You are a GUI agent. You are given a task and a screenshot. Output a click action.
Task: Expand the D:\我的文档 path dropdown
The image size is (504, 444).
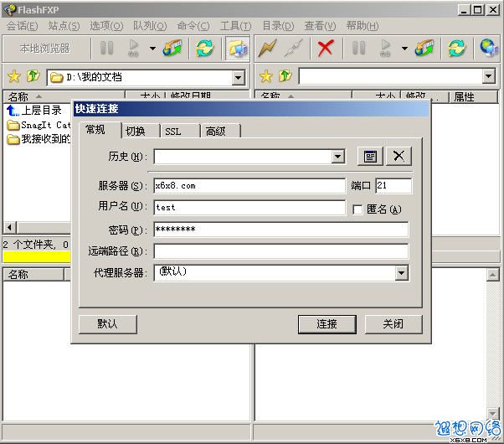[x=239, y=78]
